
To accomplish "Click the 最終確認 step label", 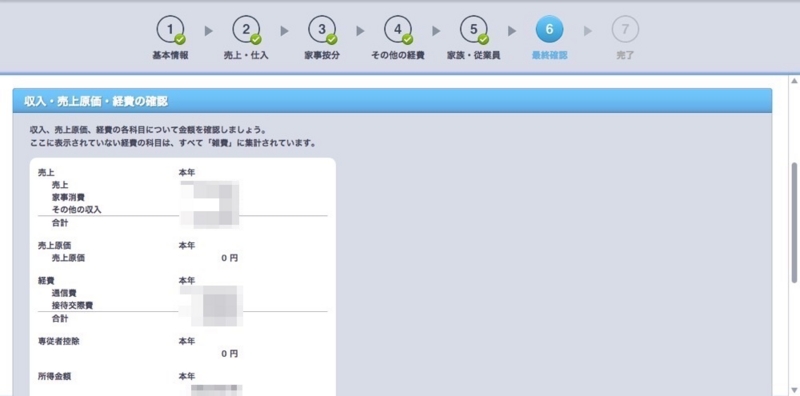I will pyautogui.click(x=549, y=56).
